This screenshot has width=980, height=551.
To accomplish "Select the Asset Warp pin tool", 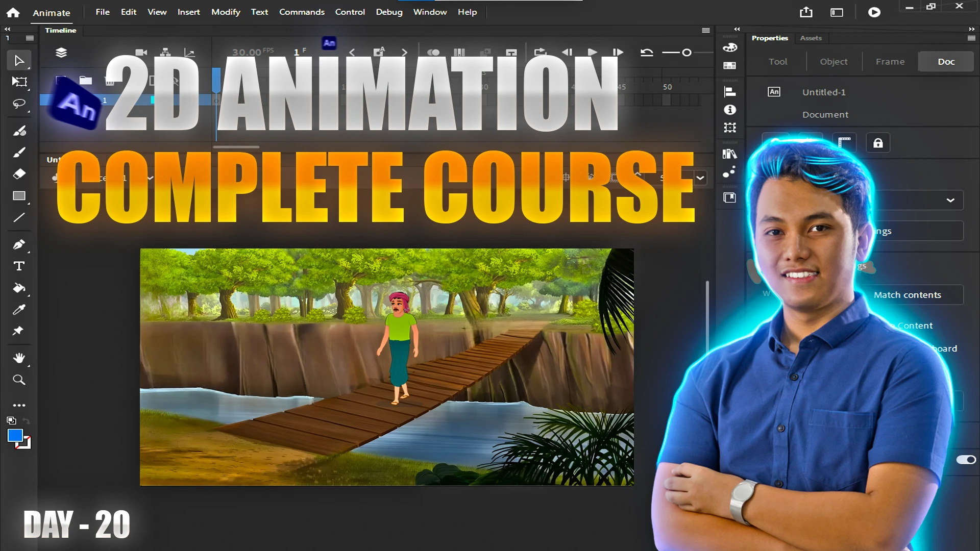I will point(19,331).
